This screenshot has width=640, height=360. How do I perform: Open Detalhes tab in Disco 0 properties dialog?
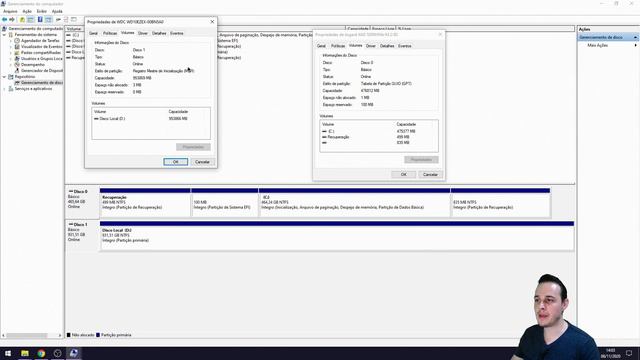coord(387,46)
